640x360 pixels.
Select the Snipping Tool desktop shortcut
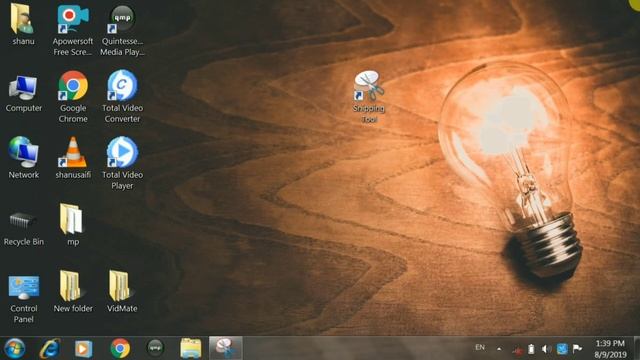[x=369, y=97]
